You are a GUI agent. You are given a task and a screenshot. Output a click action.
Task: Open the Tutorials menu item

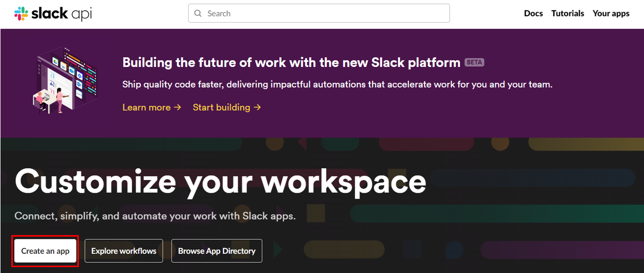tap(568, 14)
